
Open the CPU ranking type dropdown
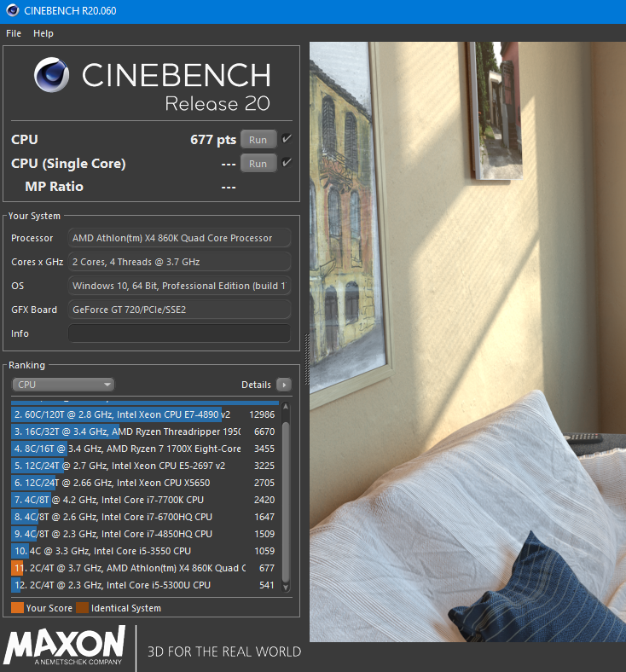pos(63,385)
